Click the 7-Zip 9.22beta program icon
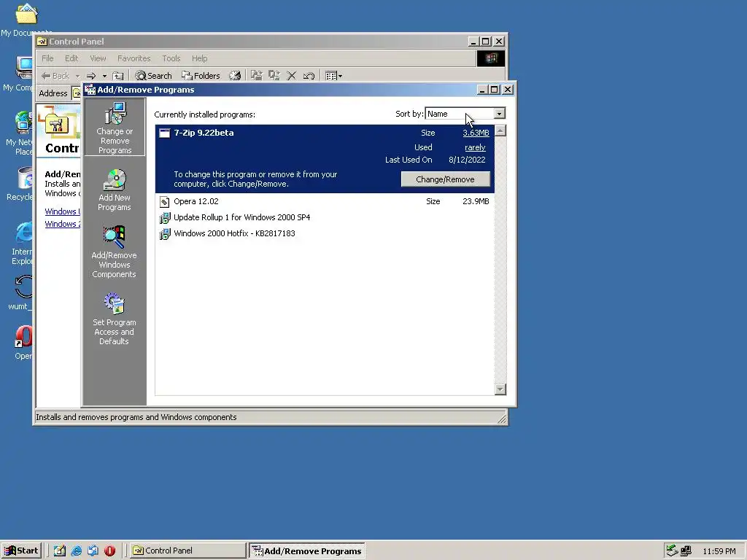This screenshot has height=560, width=747. [164, 133]
